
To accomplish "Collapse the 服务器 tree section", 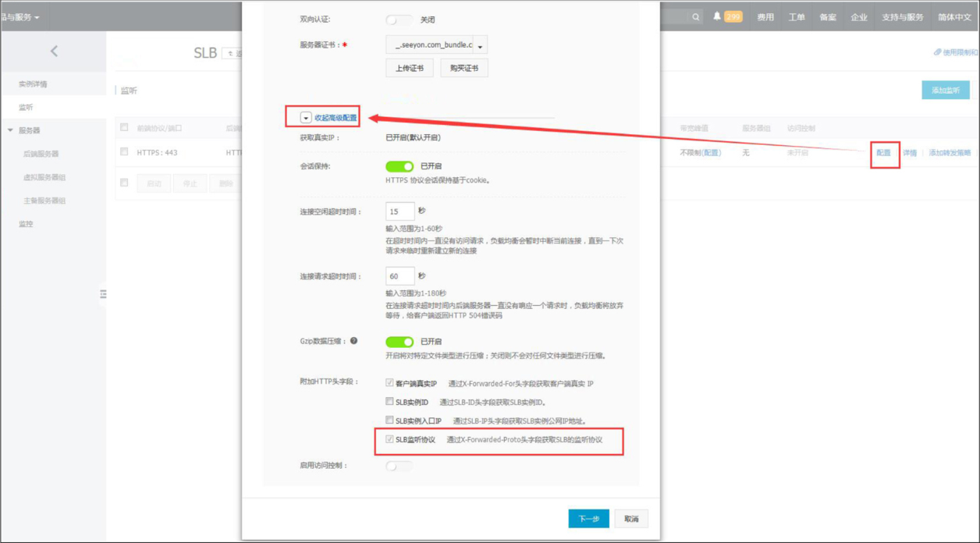I will (x=11, y=130).
